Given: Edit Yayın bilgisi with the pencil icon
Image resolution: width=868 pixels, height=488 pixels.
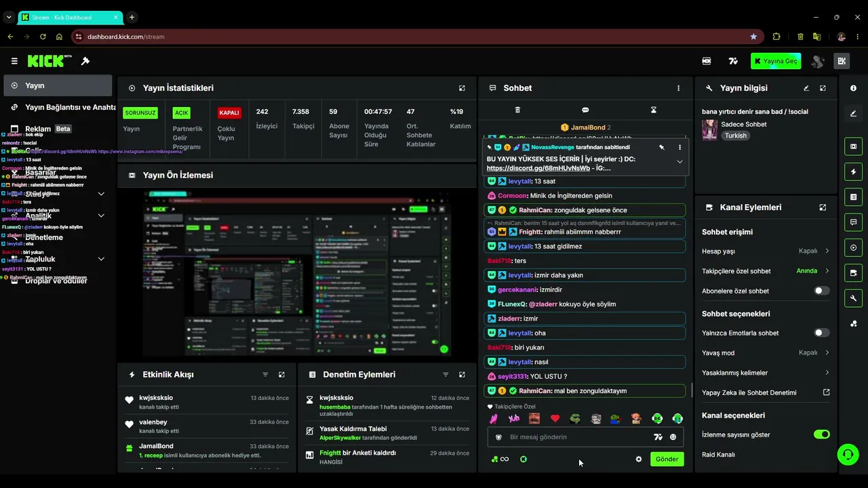Looking at the screenshot, I should pyautogui.click(x=806, y=88).
